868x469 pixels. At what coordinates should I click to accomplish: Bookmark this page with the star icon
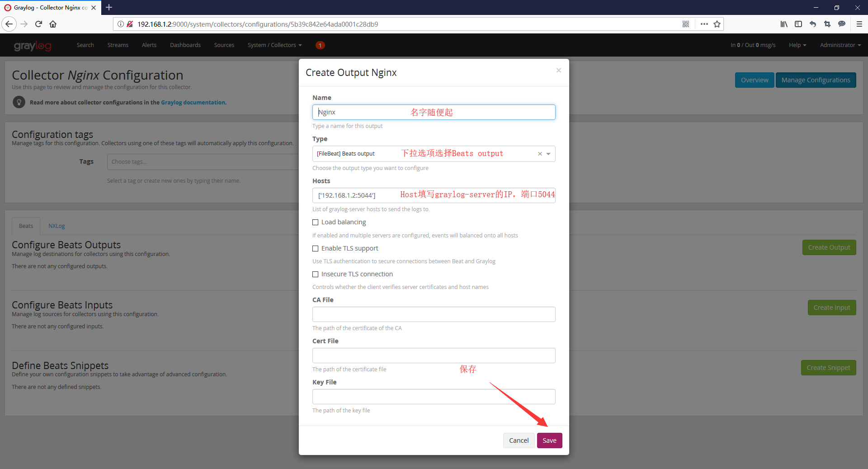coord(717,24)
